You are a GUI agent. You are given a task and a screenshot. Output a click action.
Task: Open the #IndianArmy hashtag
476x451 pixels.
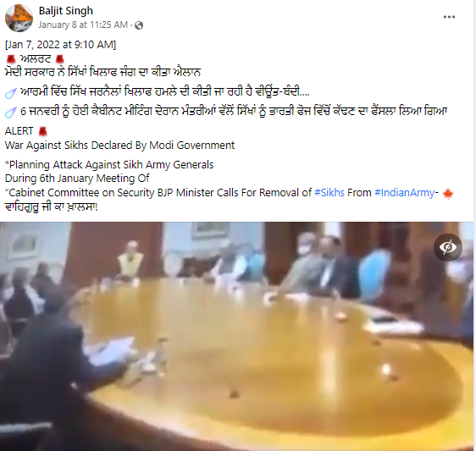[x=405, y=193]
